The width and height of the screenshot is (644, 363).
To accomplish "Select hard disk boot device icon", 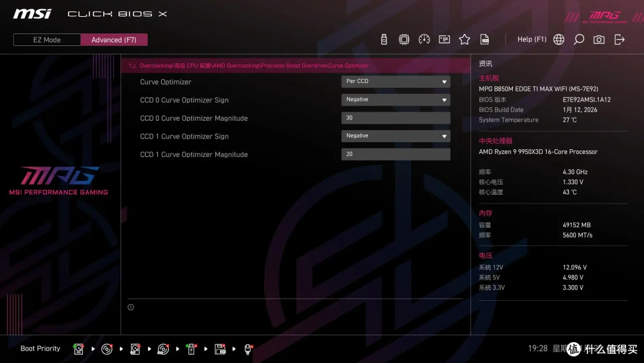I will coord(79,349).
